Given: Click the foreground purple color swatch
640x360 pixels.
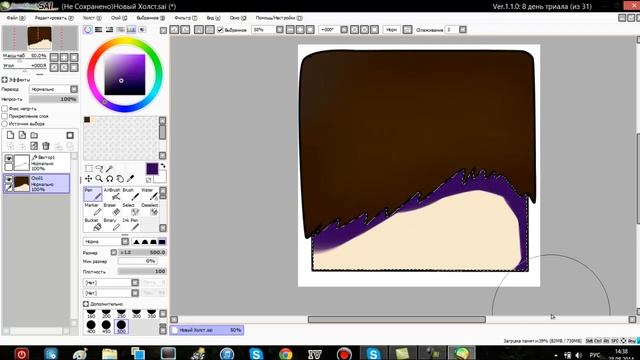Looking at the screenshot, I should (x=152, y=169).
